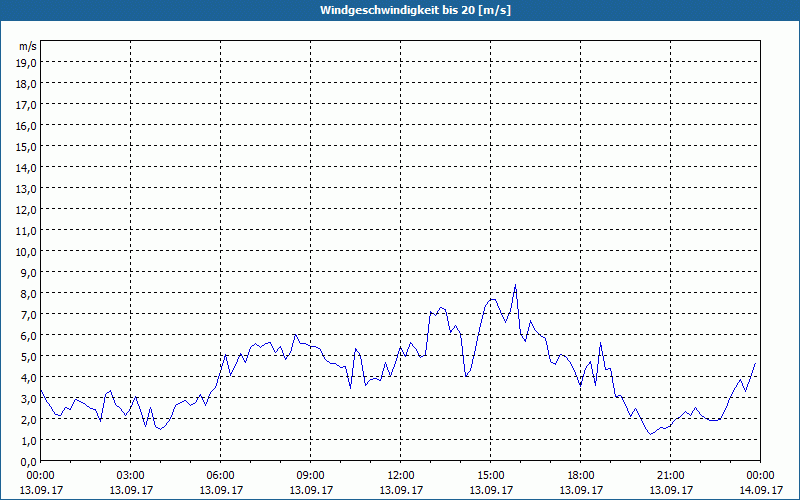Click the 7,0 y-axis label
Viewport: 800px width, 500px height.
[30, 315]
